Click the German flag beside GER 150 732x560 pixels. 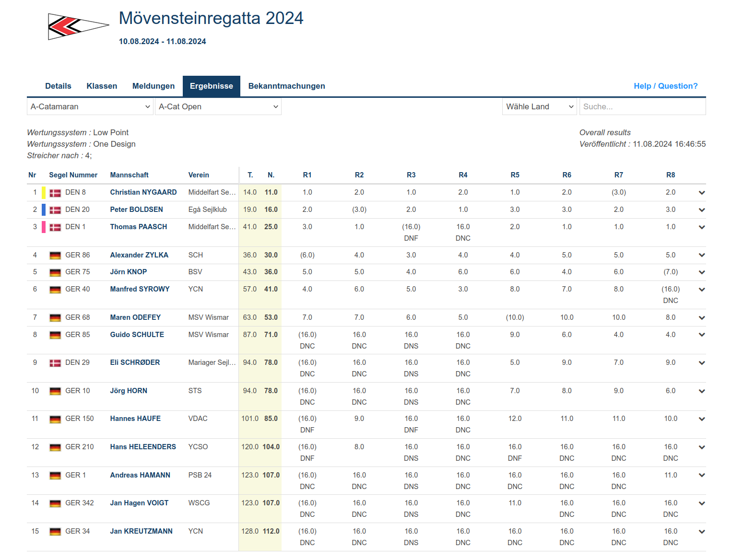tap(55, 420)
